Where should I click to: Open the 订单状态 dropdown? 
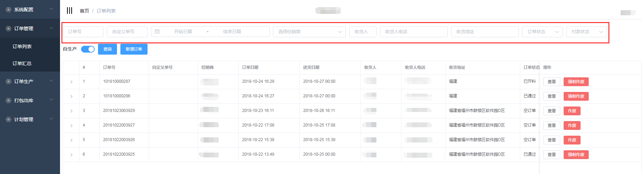[x=542, y=32]
